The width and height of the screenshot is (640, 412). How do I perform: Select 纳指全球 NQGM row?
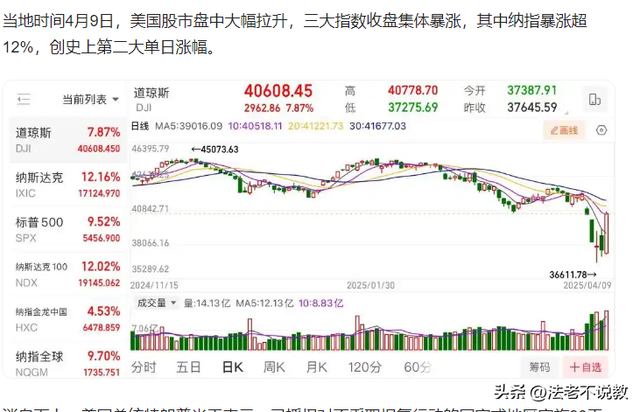click(x=68, y=363)
